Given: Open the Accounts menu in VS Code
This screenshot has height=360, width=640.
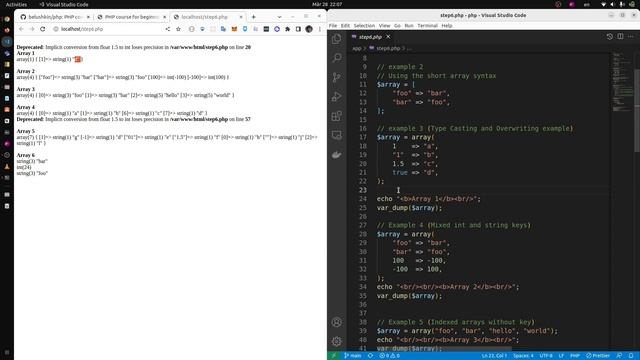Looking at the screenshot, I should (x=337, y=322).
